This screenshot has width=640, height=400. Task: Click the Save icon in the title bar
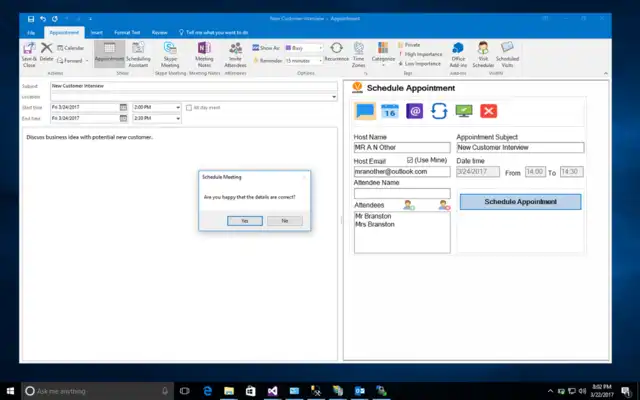31,19
